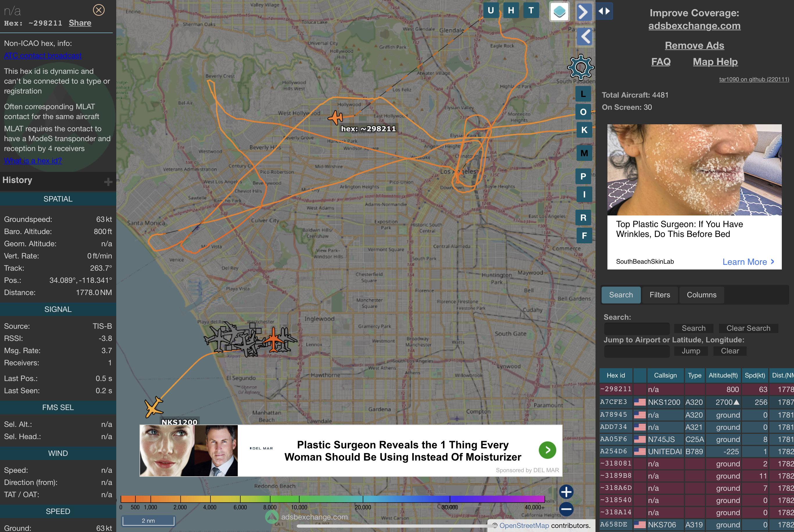Click the left chevron sidebar button
Screen dimensions: 794x532
584,37
